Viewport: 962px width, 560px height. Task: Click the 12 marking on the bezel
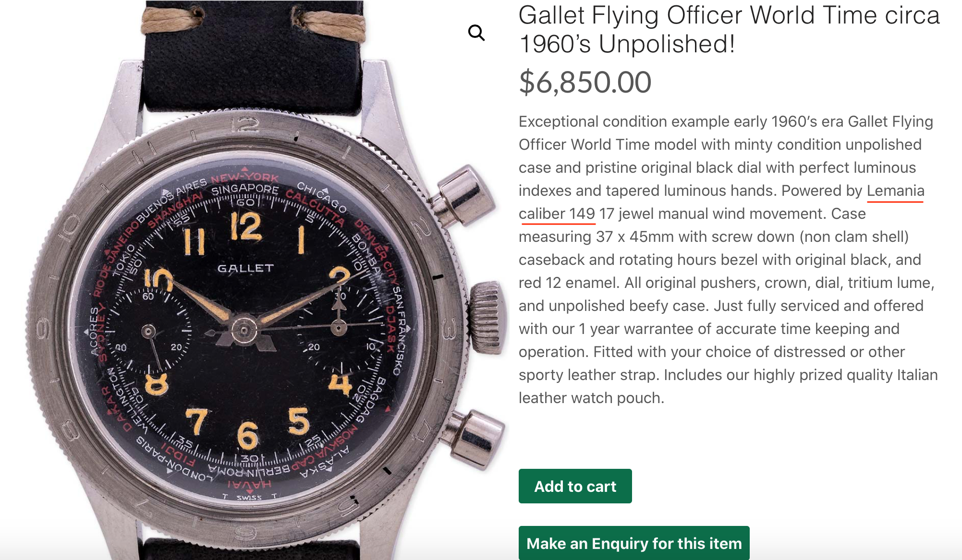[245, 126]
